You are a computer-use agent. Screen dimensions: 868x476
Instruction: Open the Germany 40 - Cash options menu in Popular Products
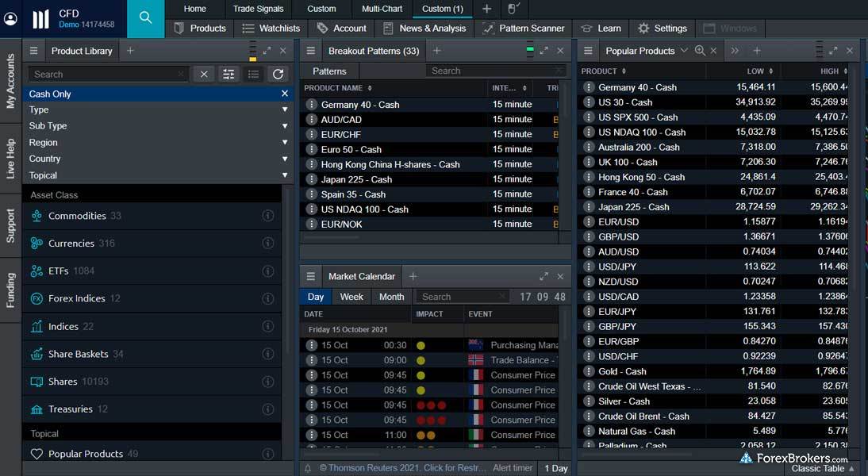(x=589, y=87)
